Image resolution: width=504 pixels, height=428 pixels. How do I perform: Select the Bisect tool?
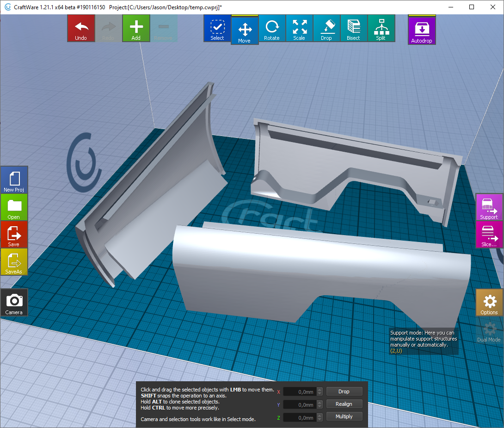pyautogui.click(x=354, y=28)
